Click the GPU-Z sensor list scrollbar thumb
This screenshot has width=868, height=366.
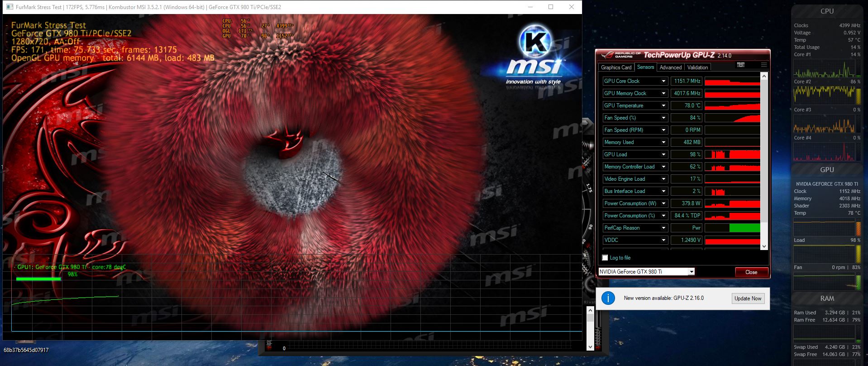click(x=764, y=151)
